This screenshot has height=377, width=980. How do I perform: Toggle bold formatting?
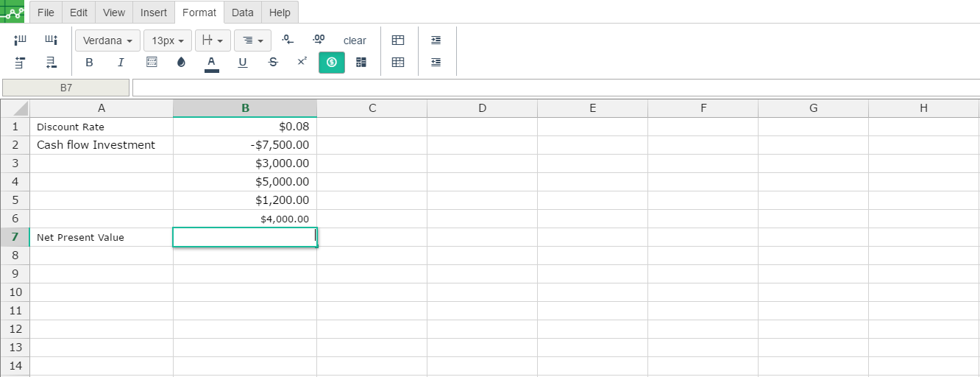click(x=89, y=63)
